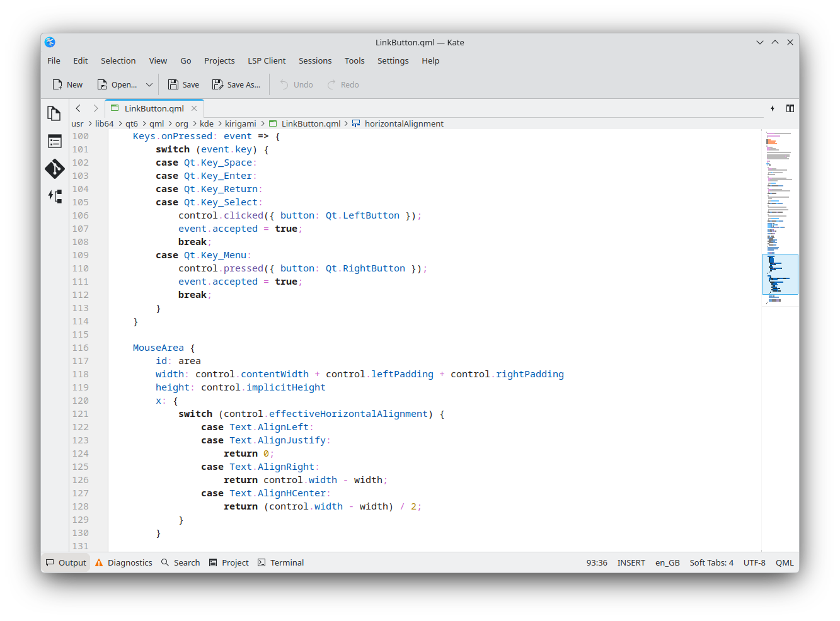Expand the Open recent files dropdown arrow
Viewport: 840px width, 621px height.
click(149, 84)
